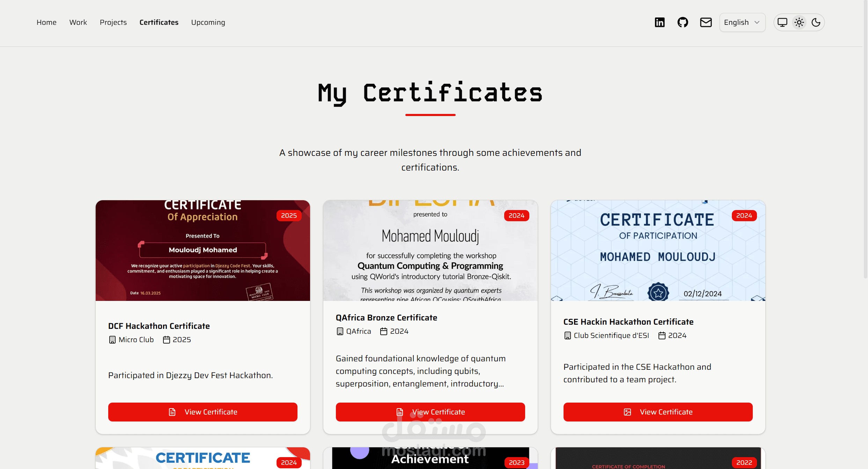Click the Micro Club building icon
Screen dimensions: 868x469
112,340
